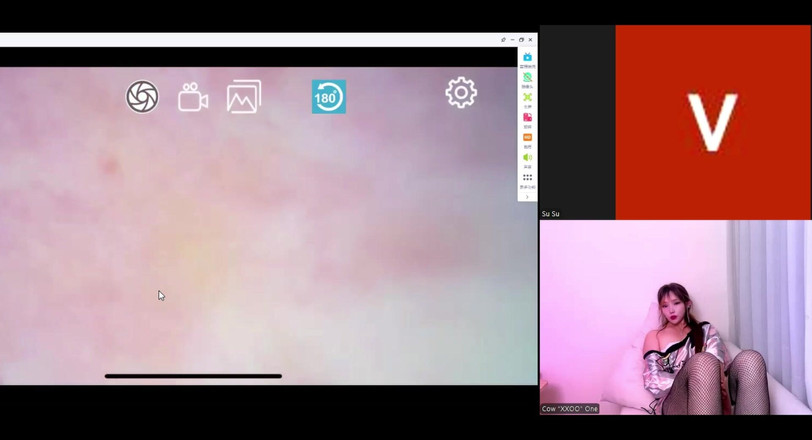Click the home indicator bar at bottom

[x=193, y=376]
